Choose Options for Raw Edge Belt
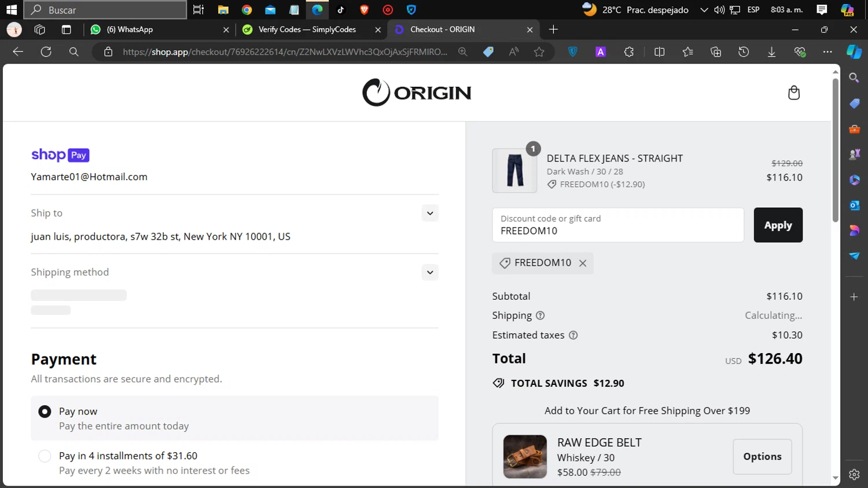The height and width of the screenshot is (488, 868). 762,457
